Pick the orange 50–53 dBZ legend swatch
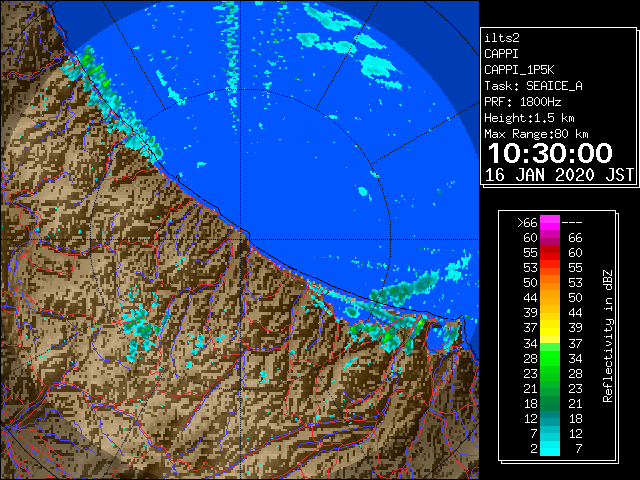Viewport: 640px width, 480px height. pyautogui.click(x=550, y=282)
